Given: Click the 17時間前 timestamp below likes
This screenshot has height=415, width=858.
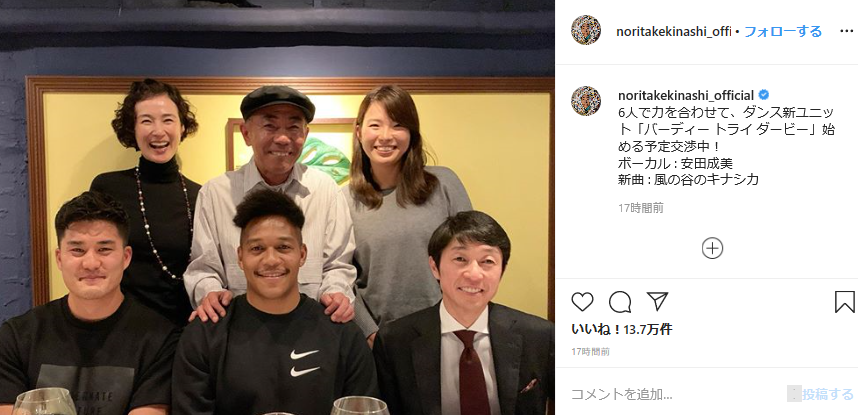Looking at the screenshot, I should pos(590,351).
